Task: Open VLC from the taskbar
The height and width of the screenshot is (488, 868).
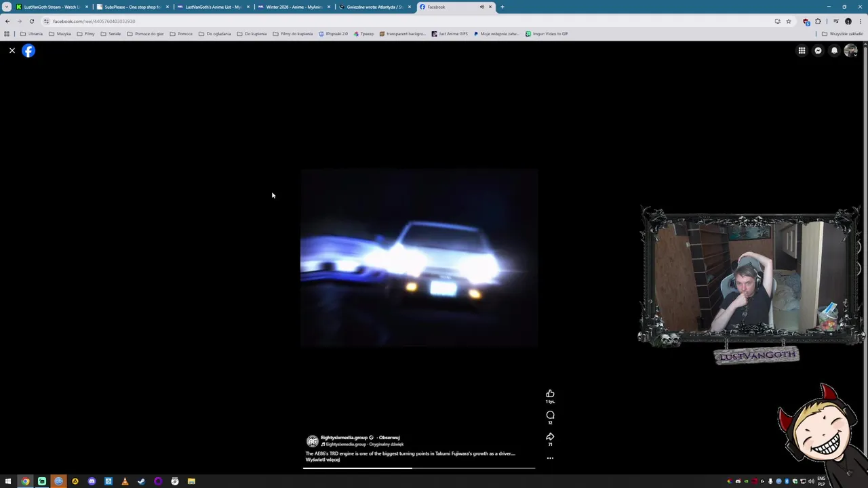Action: 125,481
